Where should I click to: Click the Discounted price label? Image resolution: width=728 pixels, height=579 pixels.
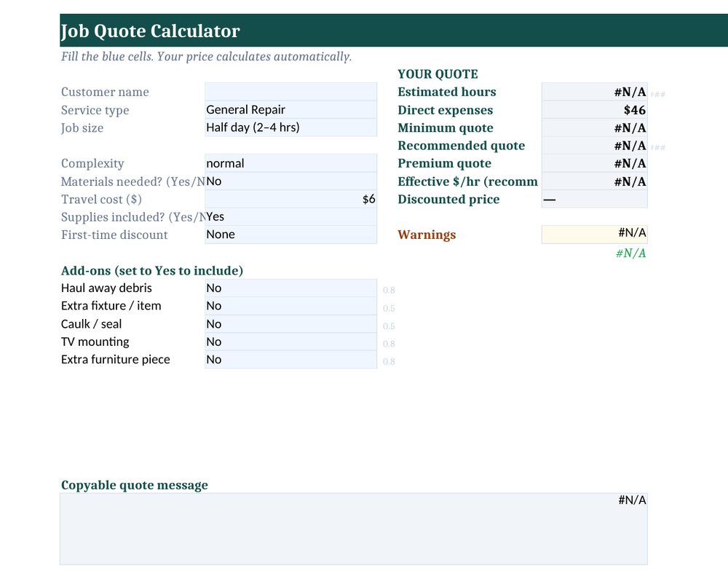tap(448, 200)
